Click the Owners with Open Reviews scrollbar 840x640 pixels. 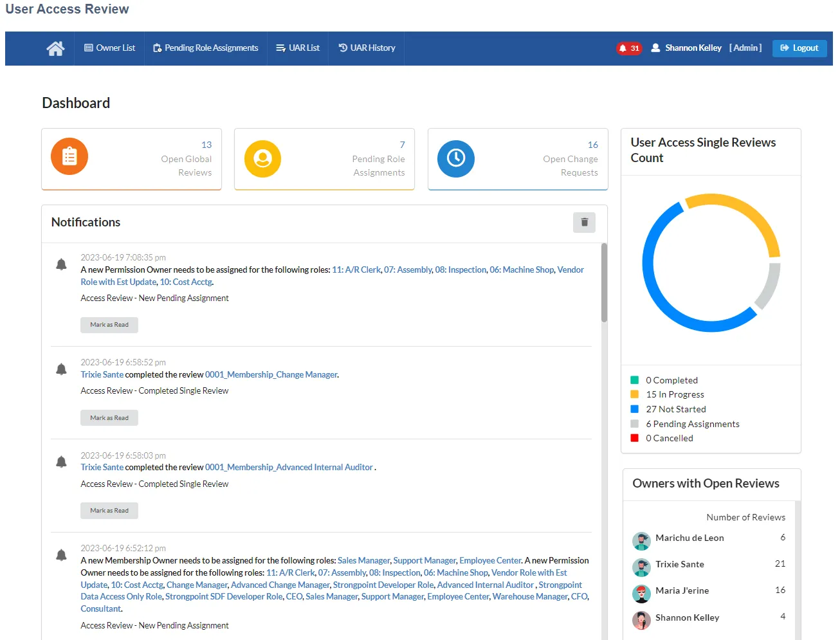798,570
